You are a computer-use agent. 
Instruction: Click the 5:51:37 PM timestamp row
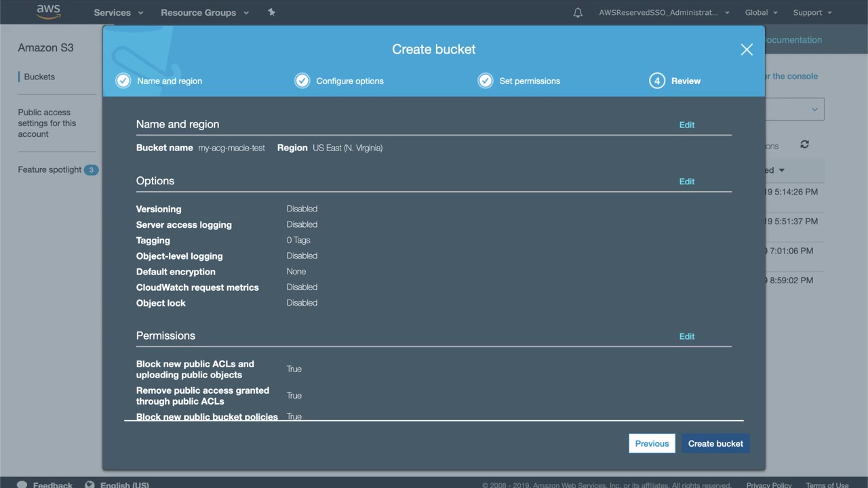pyautogui.click(x=793, y=221)
